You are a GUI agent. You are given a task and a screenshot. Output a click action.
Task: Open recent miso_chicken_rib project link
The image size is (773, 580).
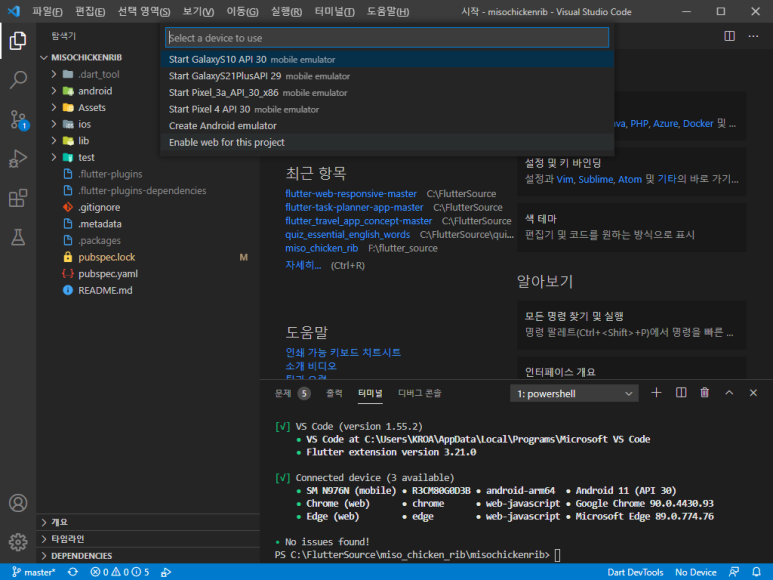tap(321, 248)
